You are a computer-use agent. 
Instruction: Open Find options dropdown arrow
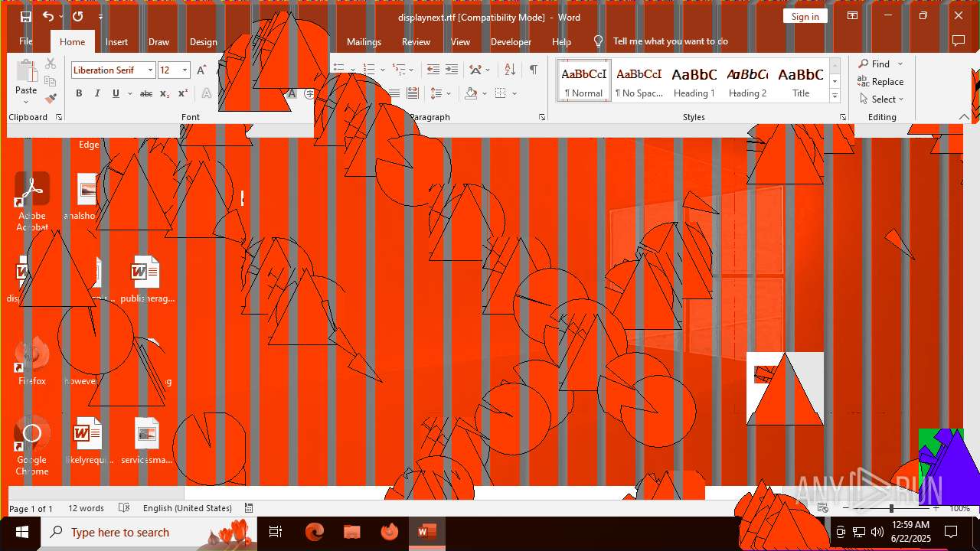(x=900, y=64)
